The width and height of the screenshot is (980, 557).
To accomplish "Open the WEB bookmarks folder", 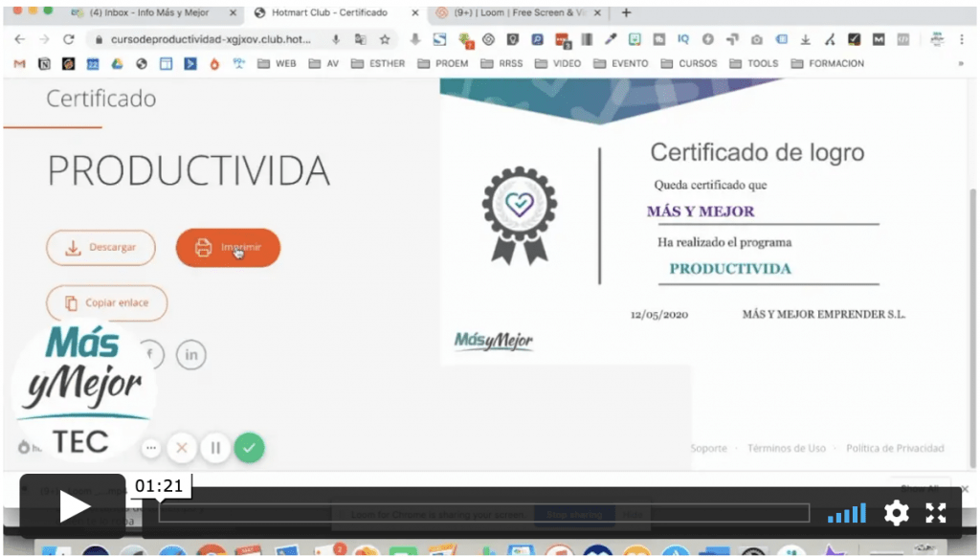I will pyautogui.click(x=277, y=64).
